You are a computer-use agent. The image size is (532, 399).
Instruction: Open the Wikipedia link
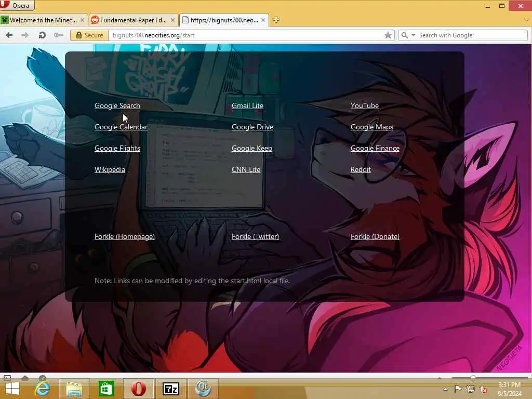tap(110, 169)
